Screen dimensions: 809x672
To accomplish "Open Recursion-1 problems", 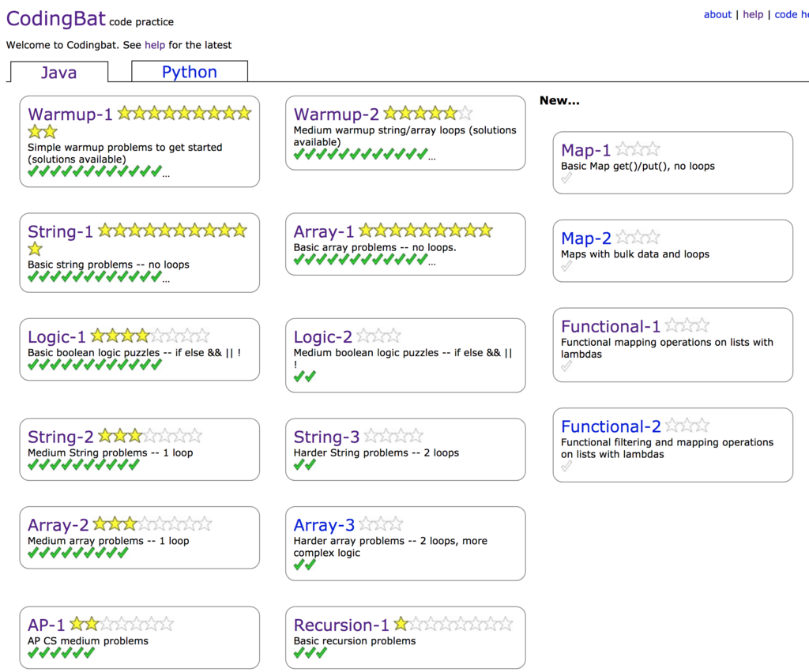I will (341, 625).
